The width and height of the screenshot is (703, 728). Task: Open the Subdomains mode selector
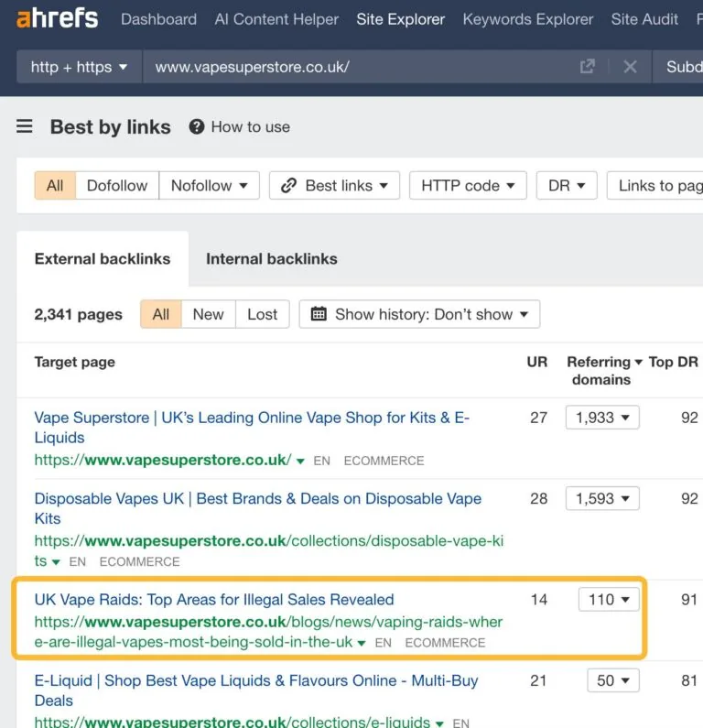[x=678, y=67]
